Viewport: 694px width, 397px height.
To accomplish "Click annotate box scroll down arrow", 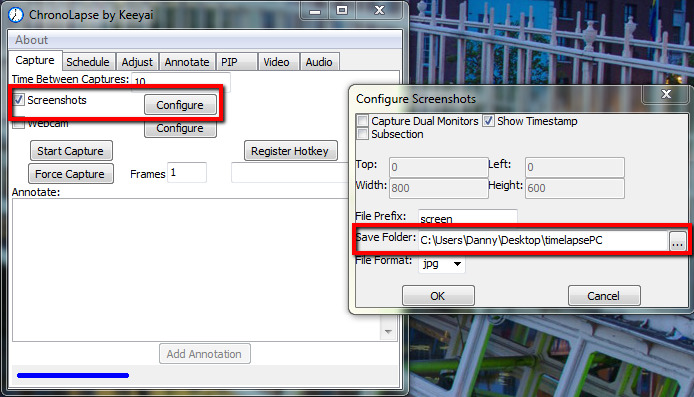I will click(388, 331).
